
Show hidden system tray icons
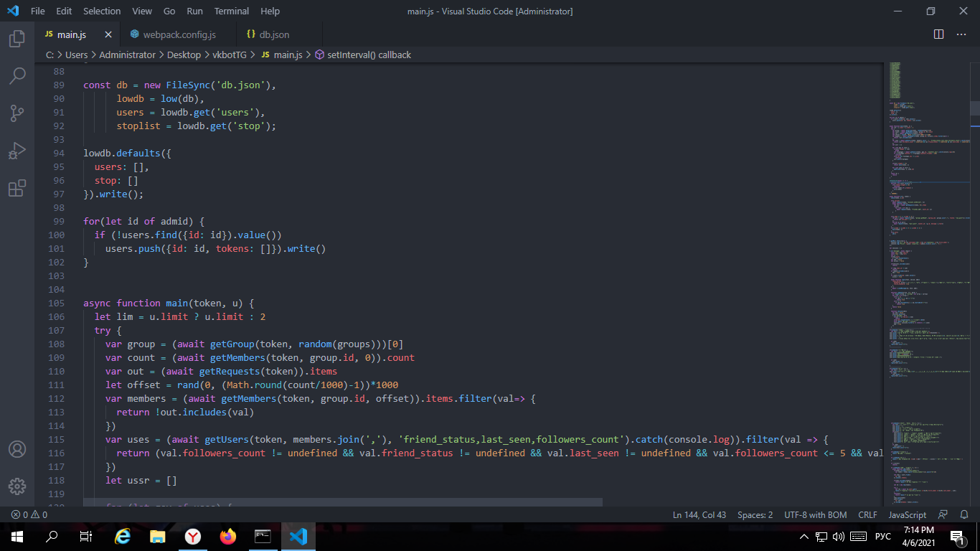(804, 537)
